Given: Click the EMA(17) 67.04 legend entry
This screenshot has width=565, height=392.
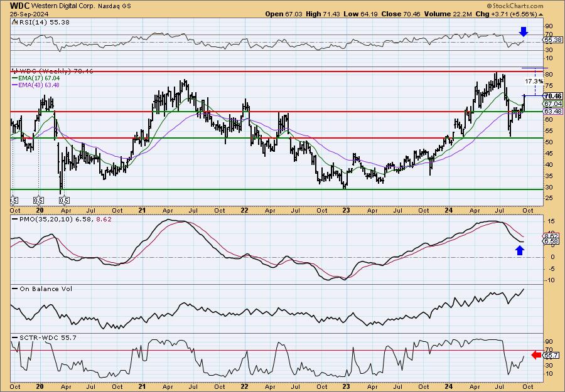Looking at the screenshot, I should pyautogui.click(x=36, y=78).
